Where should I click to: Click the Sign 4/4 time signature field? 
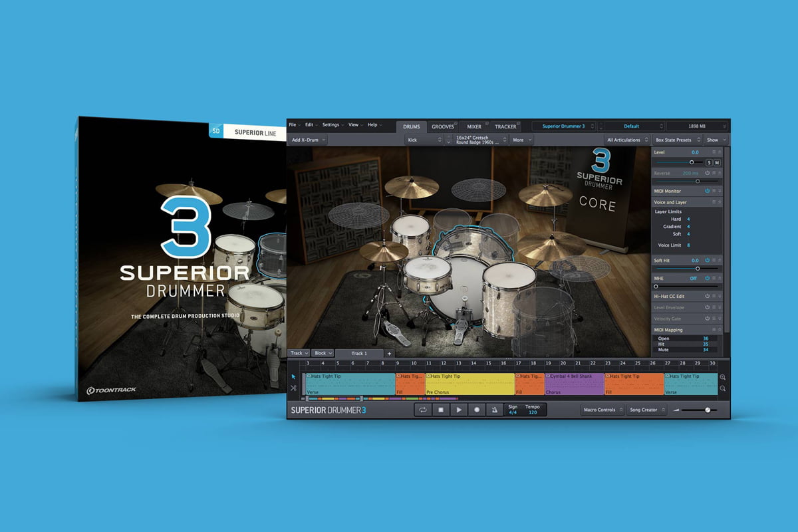pyautogui.click(x=513, y=410)
